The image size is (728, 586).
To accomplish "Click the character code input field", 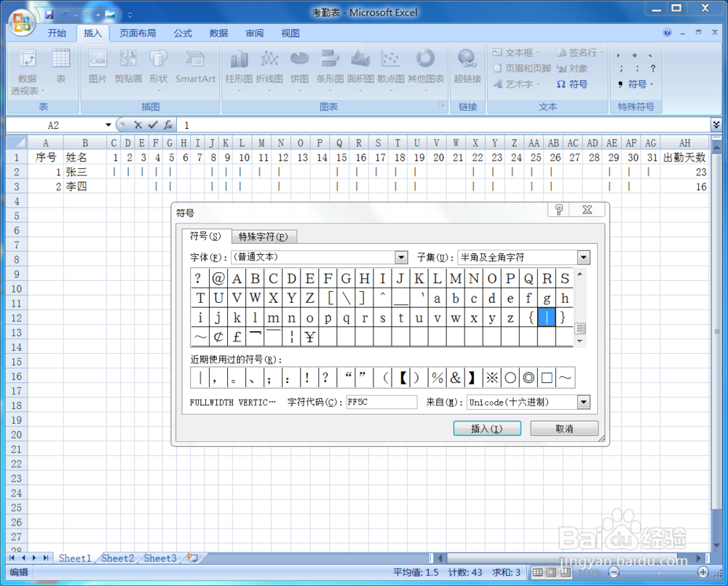I will coord(381,402).
